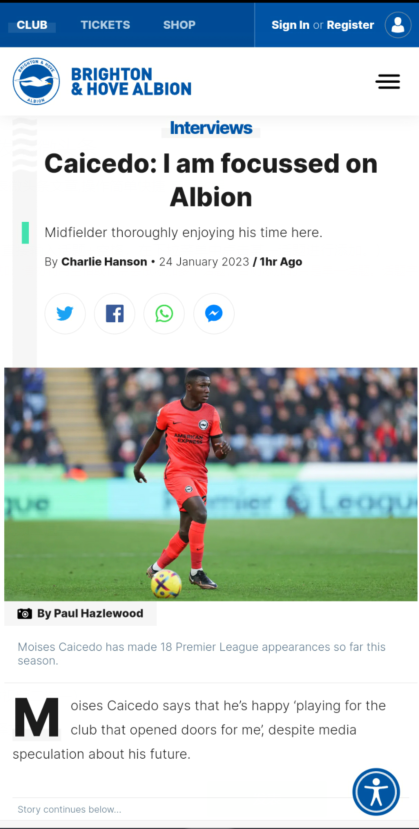Share via the Messenger icon
Viewport: 419px width, 829px height.
[x=214, y=314]
